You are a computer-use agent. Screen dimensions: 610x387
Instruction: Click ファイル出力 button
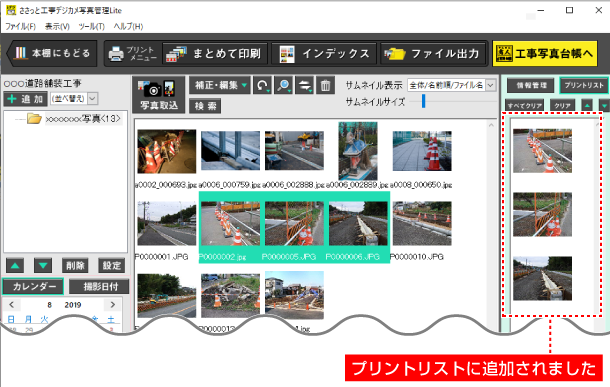(433, 53)
